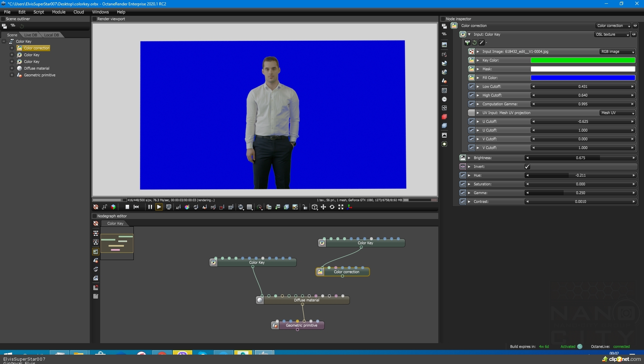644x364 pixels.
Task: Decrease Contrast with its left arrow
Action: click(527, 202)
